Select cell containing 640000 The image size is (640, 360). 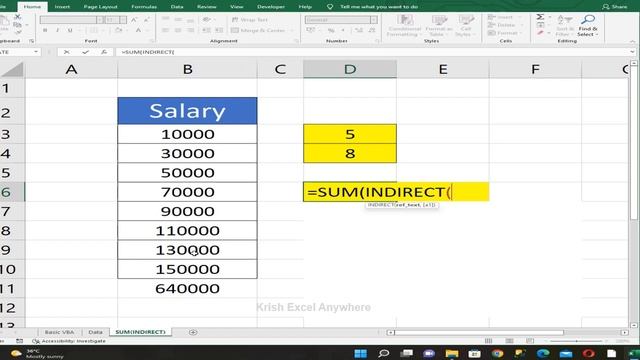tap(187, 289)
